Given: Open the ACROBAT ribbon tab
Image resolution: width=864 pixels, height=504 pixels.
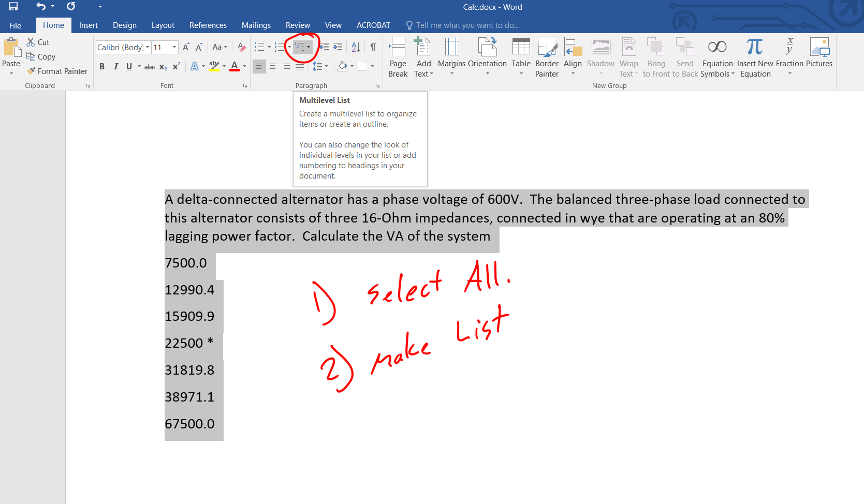Looking at the screenshot, I should (373, 25).
